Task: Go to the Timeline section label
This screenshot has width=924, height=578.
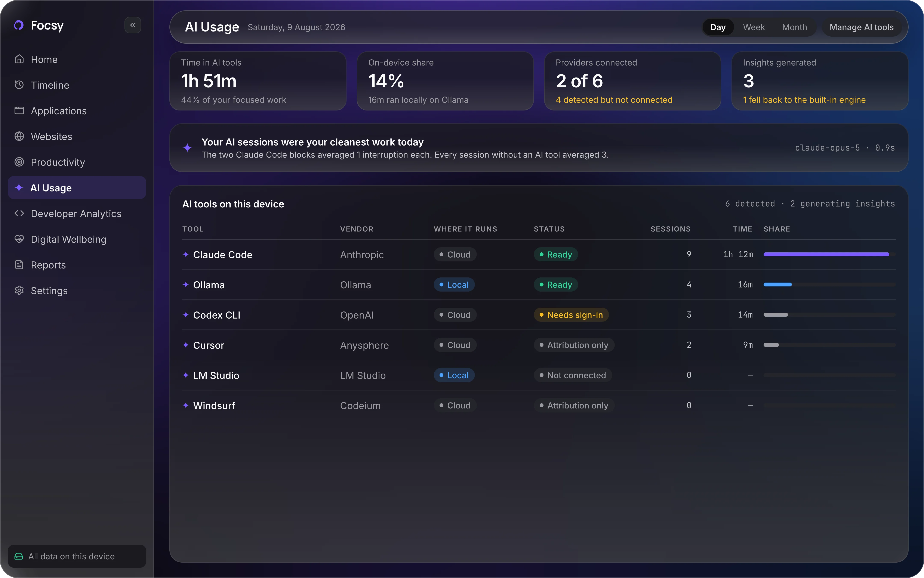Action: [50, 85]
